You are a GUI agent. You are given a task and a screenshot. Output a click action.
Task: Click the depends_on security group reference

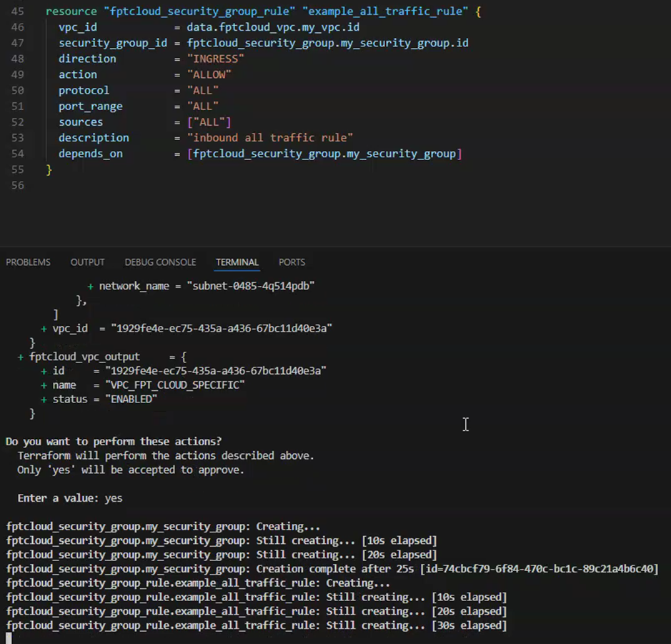[x=324, y=154]
